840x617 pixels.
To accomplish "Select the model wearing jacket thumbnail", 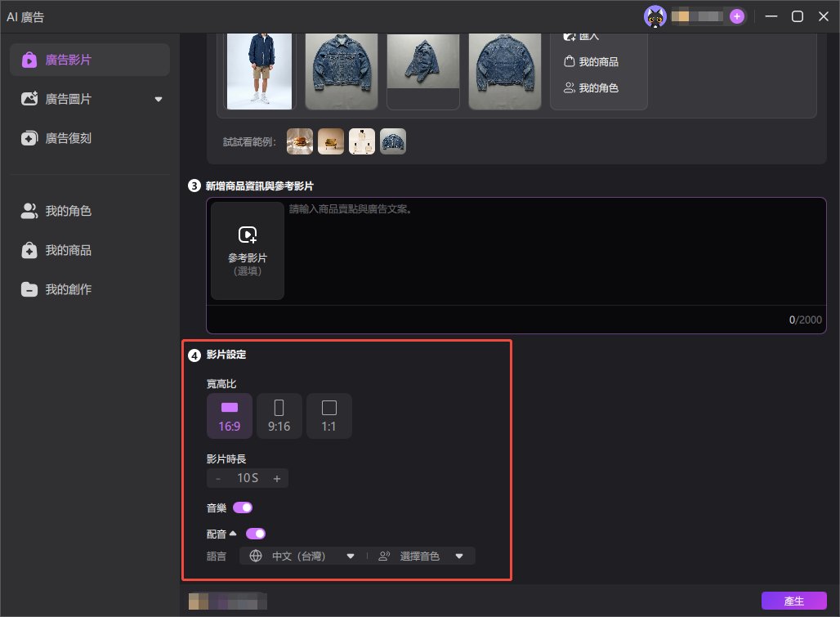I will (259, 71).
